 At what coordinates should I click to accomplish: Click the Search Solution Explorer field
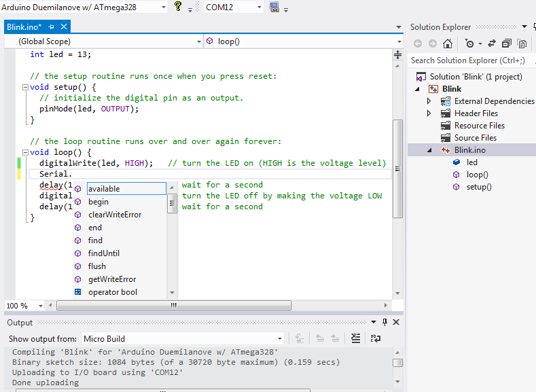pos(469,60)
